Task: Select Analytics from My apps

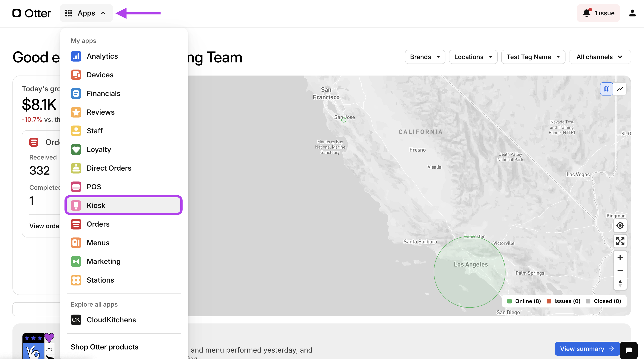Action: point(123,56)
